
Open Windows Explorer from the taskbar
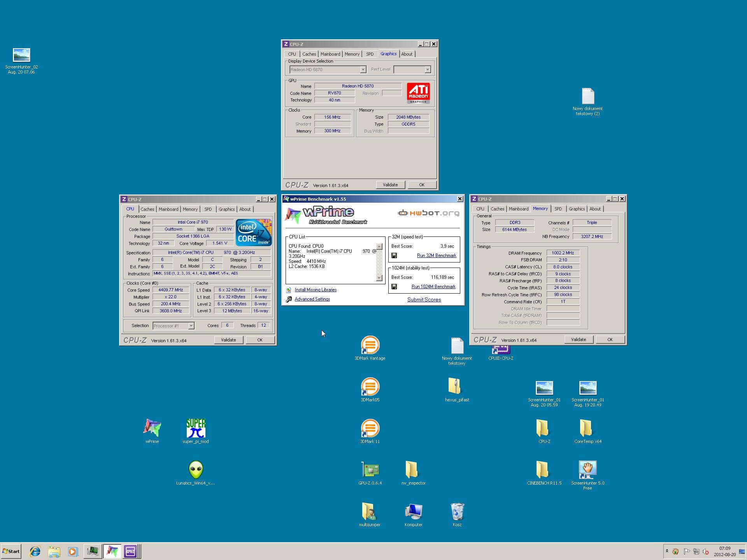click(54, 551)
